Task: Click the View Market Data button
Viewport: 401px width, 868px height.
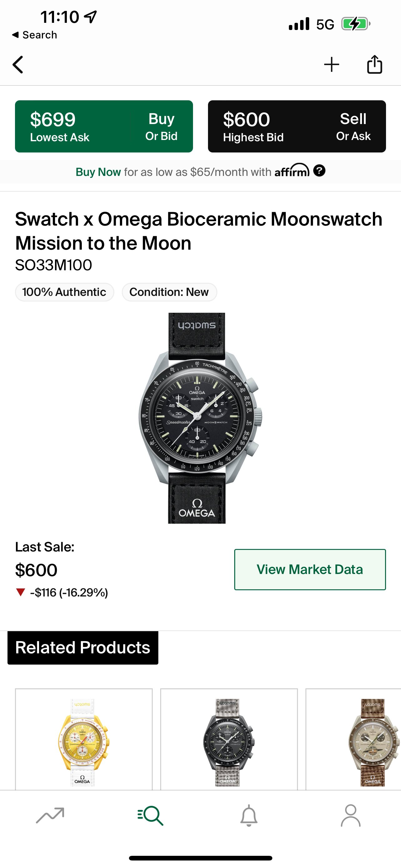Action: coord(310,570)
